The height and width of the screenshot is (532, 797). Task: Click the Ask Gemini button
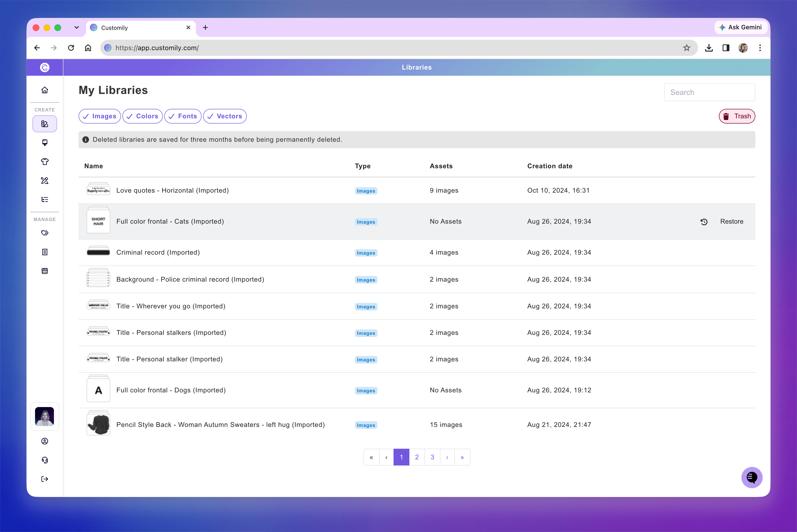[741, 27]
